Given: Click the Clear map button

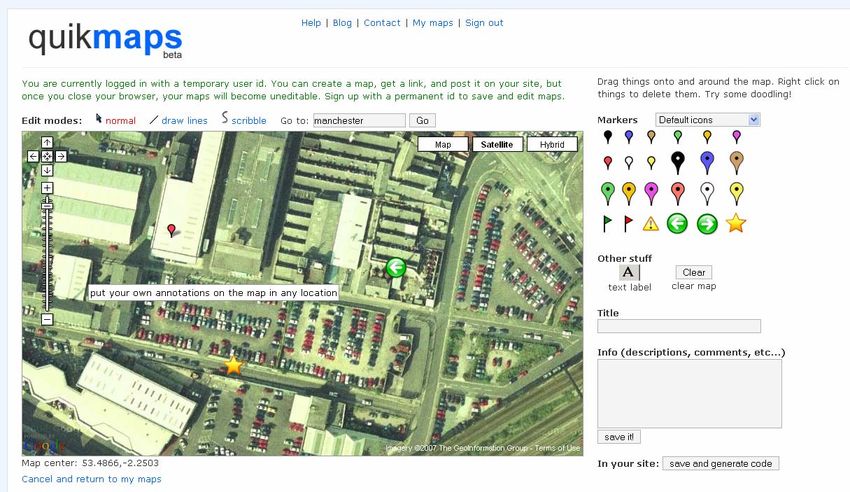Looking at the screenshot, I should [694, 272].
